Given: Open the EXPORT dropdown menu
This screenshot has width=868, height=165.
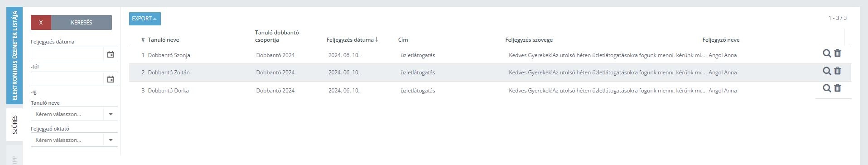Looking at the screenshot, I should pyautogui.click(x=145, y=19).
